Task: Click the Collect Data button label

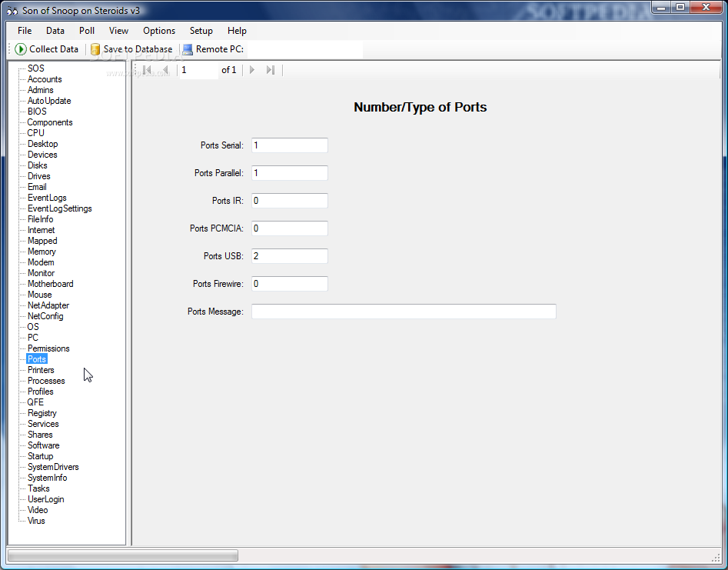Action: point(54,49)
